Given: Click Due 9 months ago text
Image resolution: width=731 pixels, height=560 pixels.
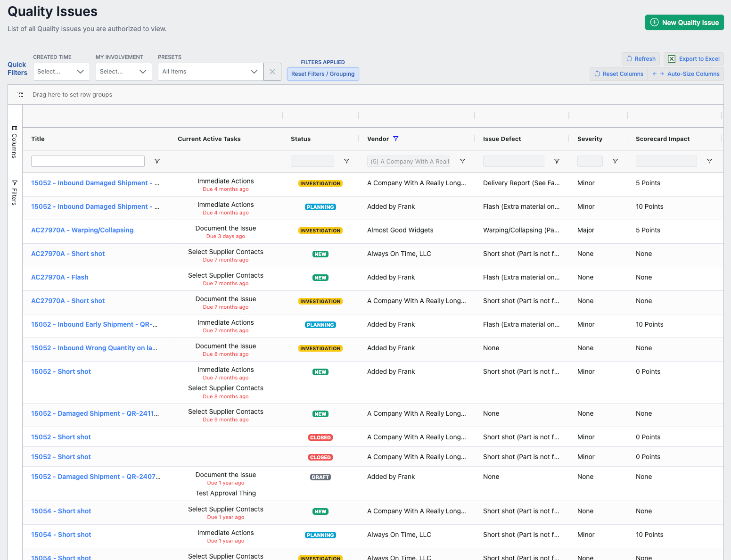Looking at the screenshot, I should tap(226, 420).
